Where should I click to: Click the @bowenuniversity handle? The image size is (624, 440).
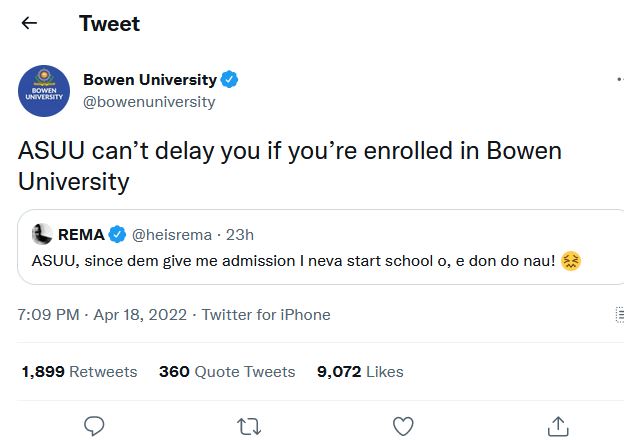click(149, 102)
